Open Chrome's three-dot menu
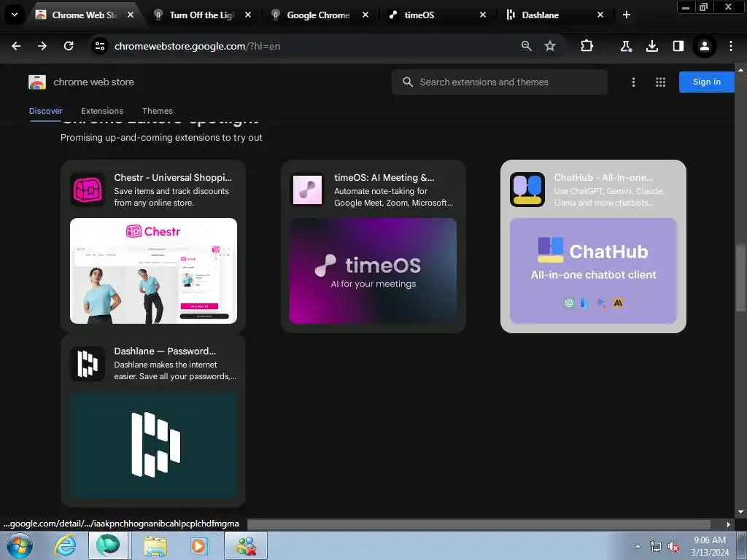The height and width of the screenshot is (560, 747). tap(730, 46)
